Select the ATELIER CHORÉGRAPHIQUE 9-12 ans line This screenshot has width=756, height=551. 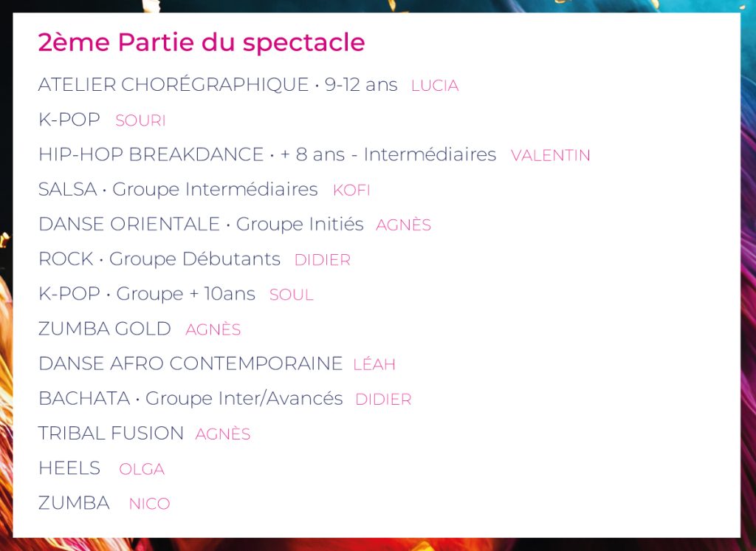tap(218, 84)
